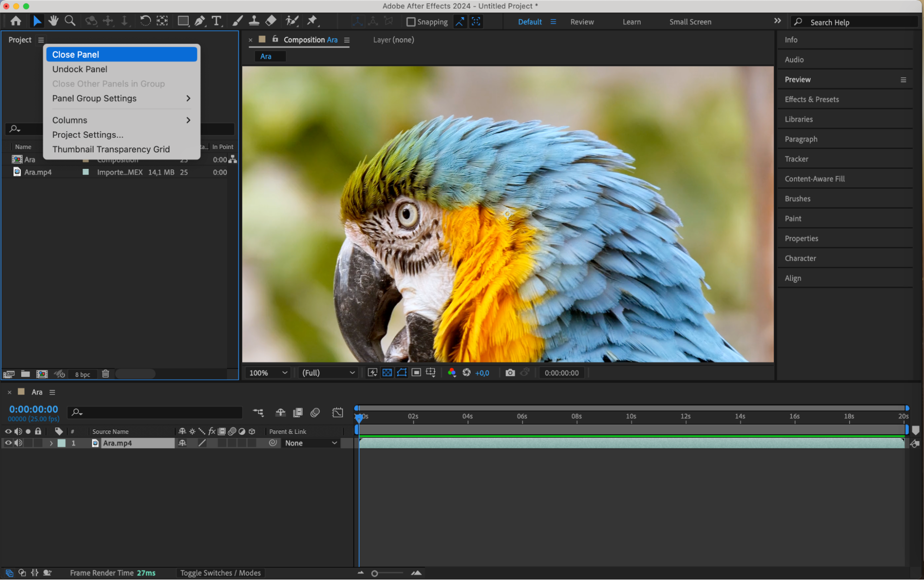Choose Undock Panel from menu
The height and width of the screenshot is (580, 924).
[x=80, y=69]
